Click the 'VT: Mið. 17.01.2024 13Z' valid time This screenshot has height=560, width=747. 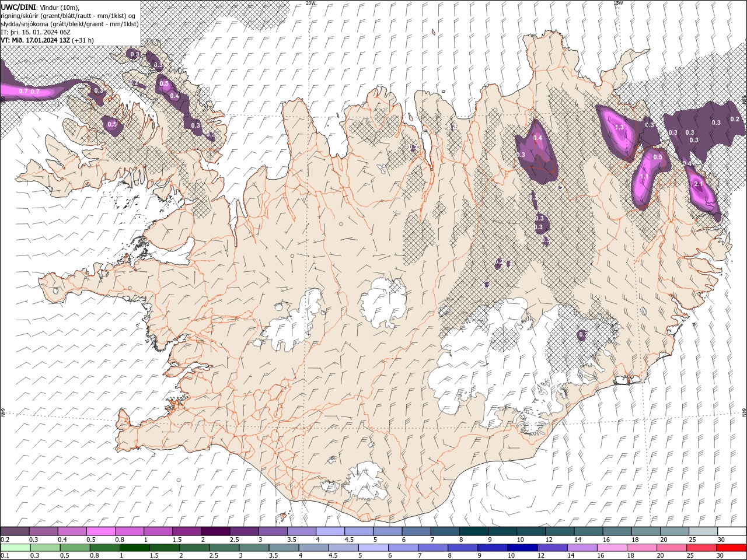click(36, 40)
